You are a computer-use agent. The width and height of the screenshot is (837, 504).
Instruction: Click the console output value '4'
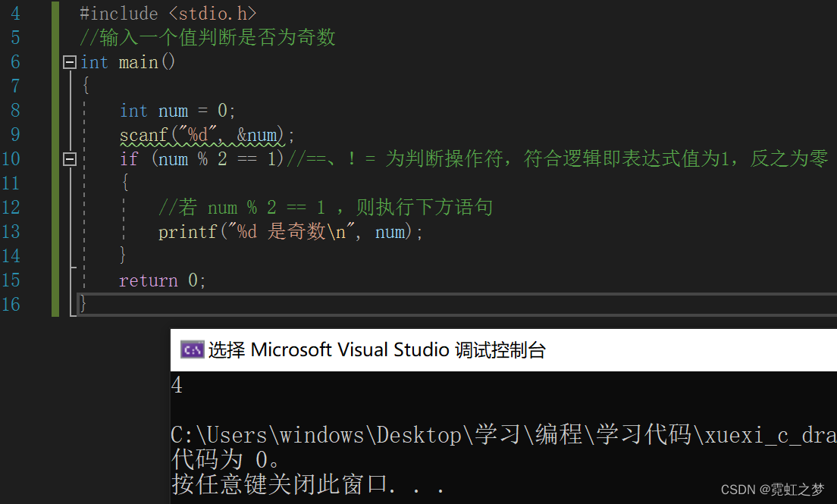point(177,385)
